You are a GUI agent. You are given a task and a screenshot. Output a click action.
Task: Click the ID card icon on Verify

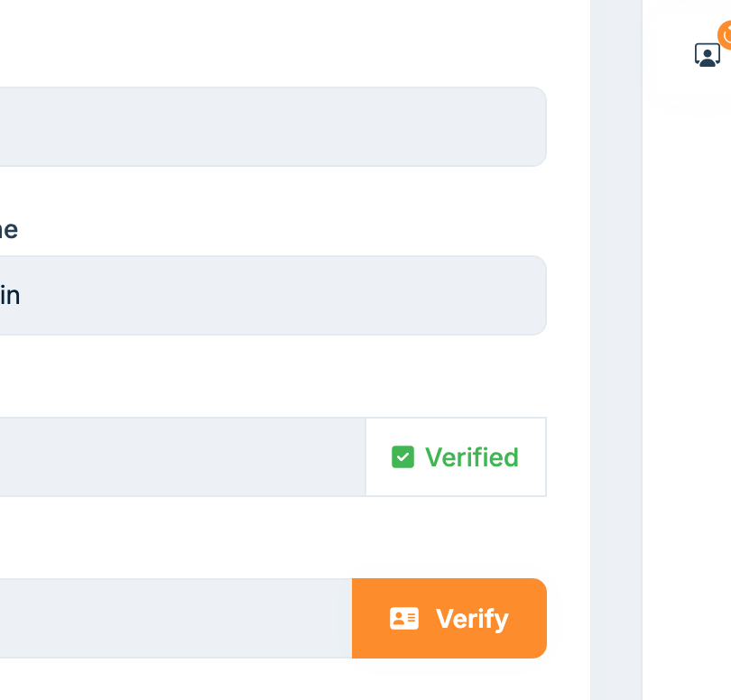[403, 619]
